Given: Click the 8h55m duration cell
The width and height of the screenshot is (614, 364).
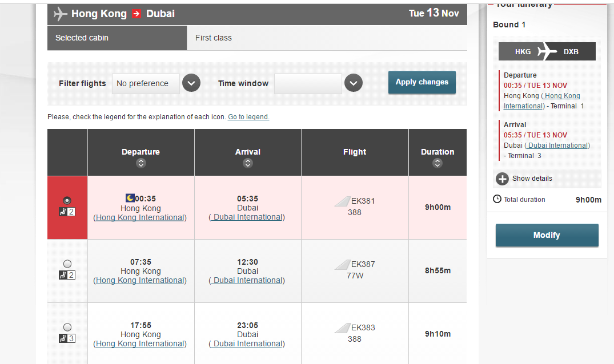Looking at the screenshot, I should coord(438,270).
